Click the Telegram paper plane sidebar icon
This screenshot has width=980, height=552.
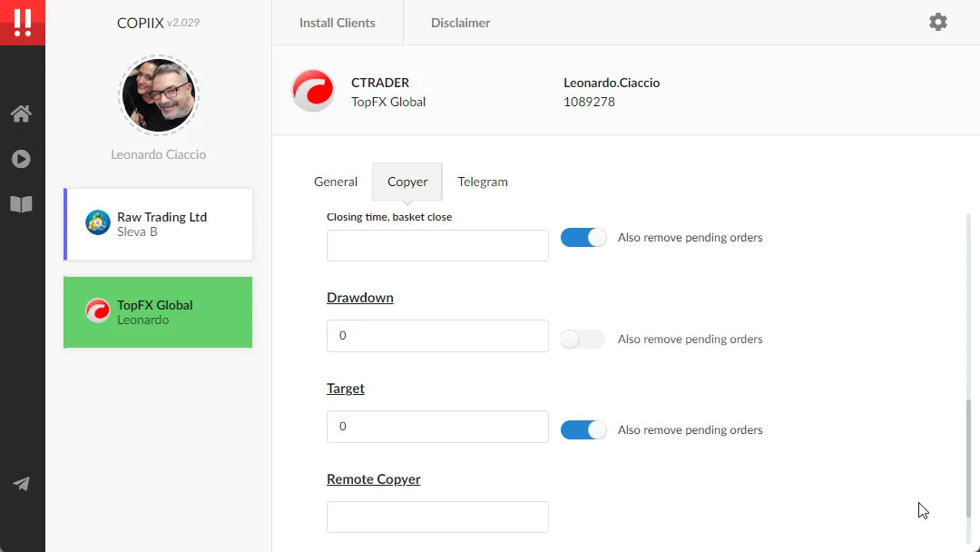21,483
